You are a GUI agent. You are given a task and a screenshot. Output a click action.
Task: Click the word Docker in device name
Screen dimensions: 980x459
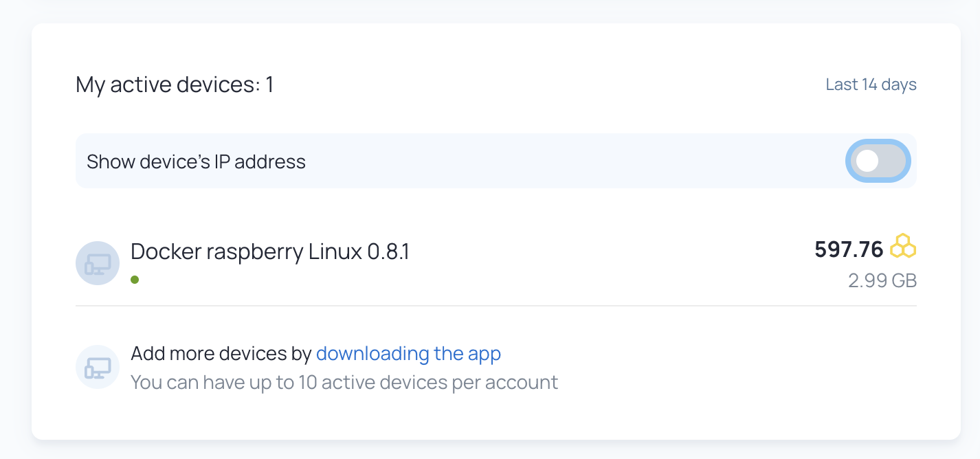pyautogui.click(x=165, y=251)
